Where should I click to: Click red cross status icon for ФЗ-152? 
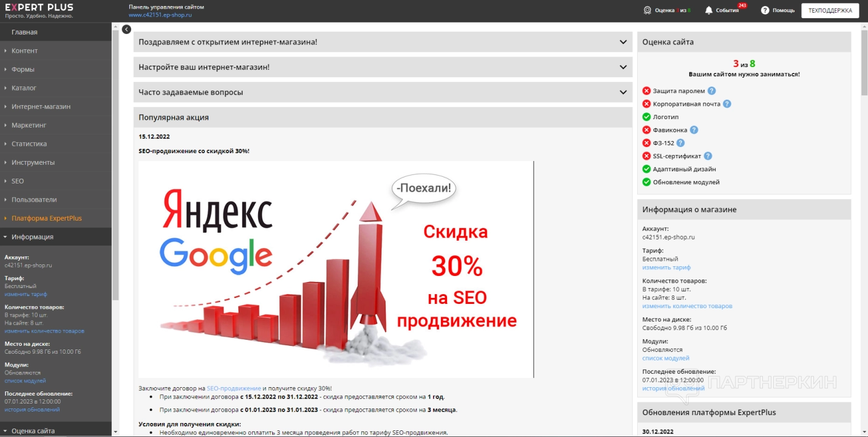click(x=646, y=143)
